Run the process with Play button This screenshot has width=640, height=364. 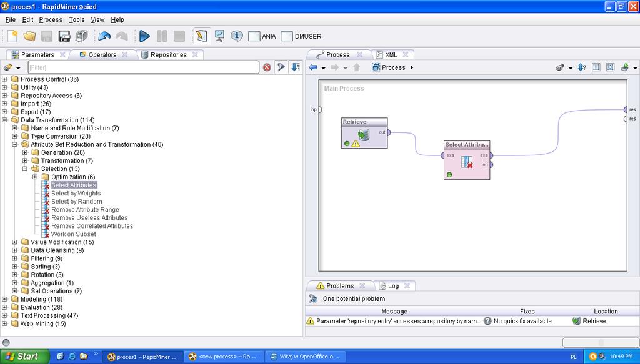click(x=144, y=36)
